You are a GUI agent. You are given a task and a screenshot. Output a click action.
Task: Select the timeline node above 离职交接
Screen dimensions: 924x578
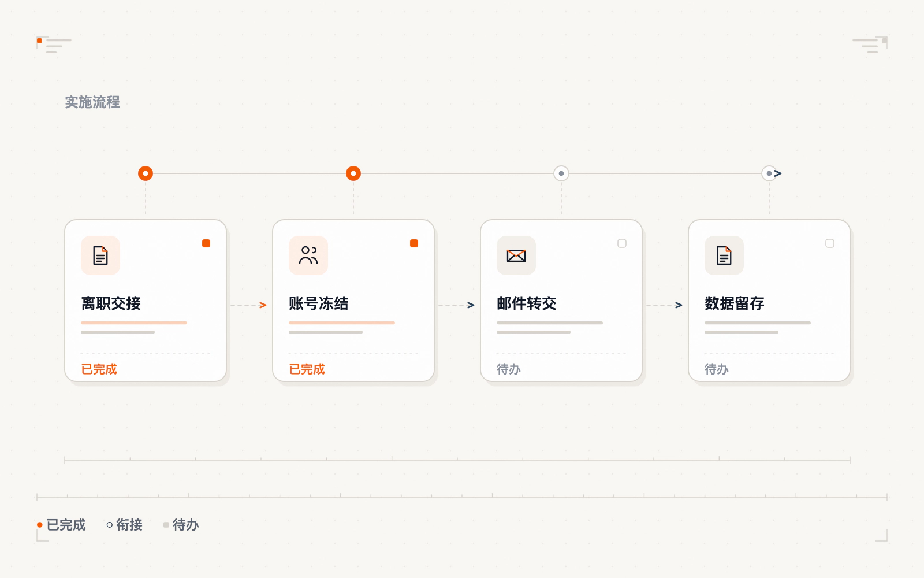pyautogui.click(x=146, y=173)
